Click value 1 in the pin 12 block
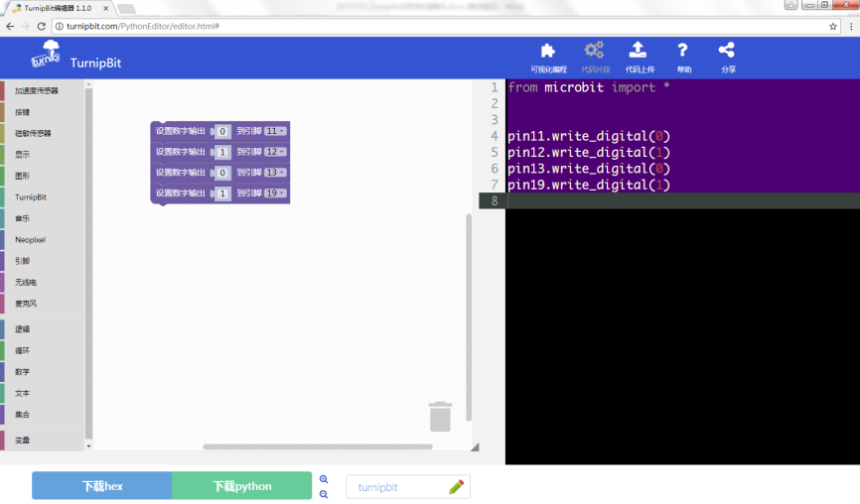Image resolution: width=860 pixels, height=504 pixels. (x=222, y=153)
